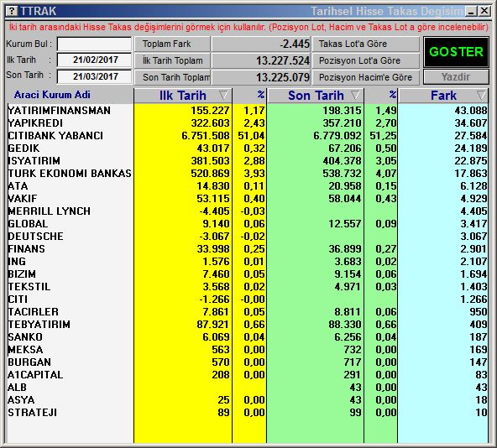497x448 pixels.
Task: Select the YATIRIMFINANSMAN row
Action: tap(247, 111)
